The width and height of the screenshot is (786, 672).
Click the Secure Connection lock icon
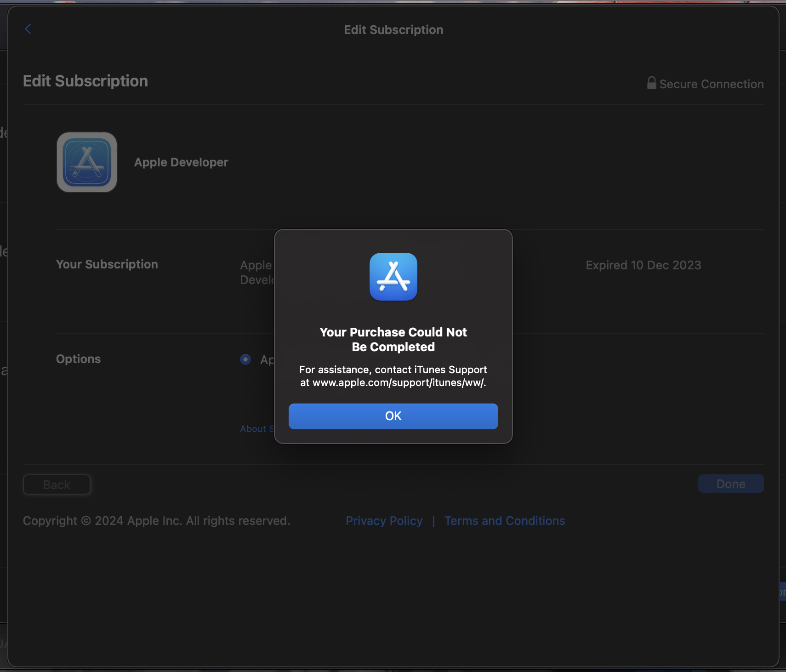pos(651,83)
